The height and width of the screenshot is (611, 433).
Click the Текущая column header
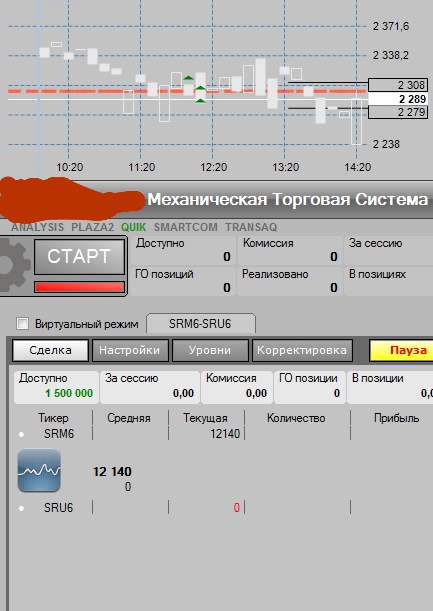(x=205, y=418)
